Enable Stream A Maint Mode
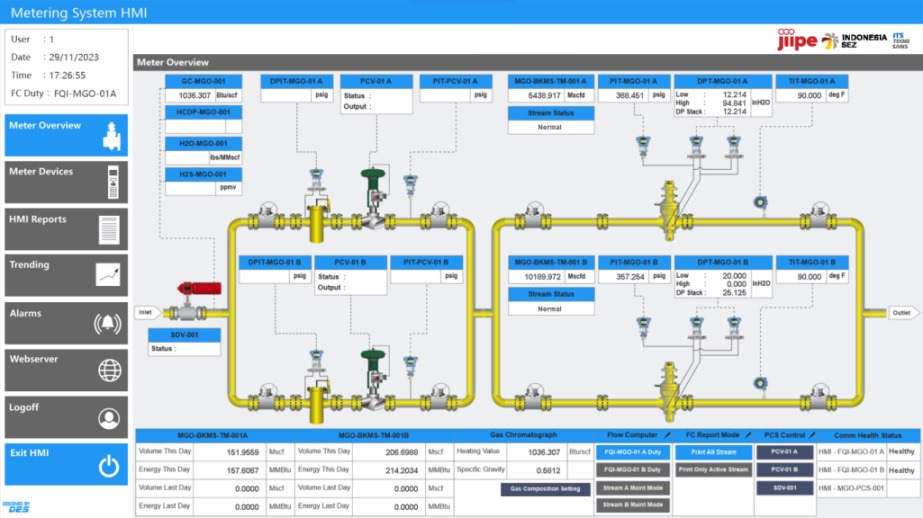The height and width of the screenshot is (518, 923). [x=633, y=487]
